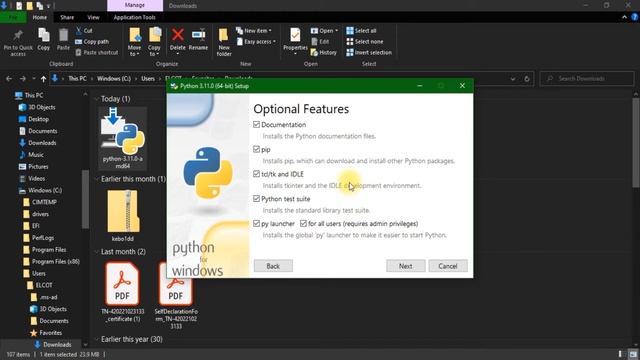Uncheck for all users checkbox

(303, 224)
